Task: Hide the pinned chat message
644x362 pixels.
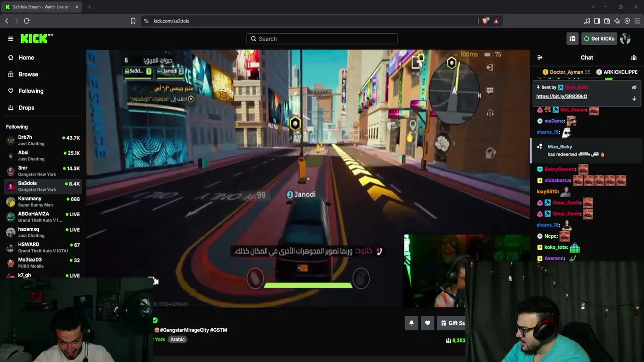Action: click(x=634, y=87)
